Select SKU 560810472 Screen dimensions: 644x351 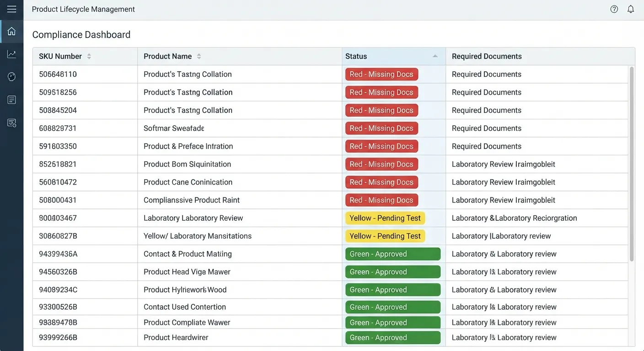point(58,182)
